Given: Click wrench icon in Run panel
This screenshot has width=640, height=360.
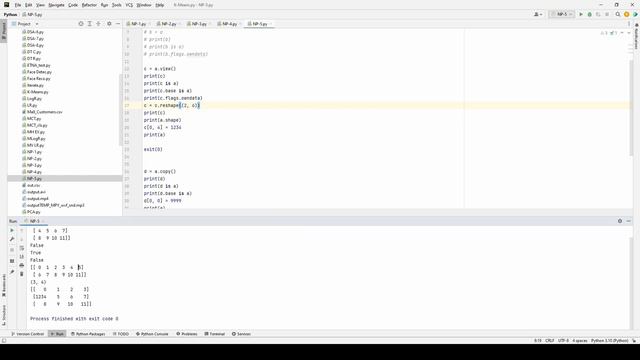Looking at the screenshot, I should pos(12,239).
